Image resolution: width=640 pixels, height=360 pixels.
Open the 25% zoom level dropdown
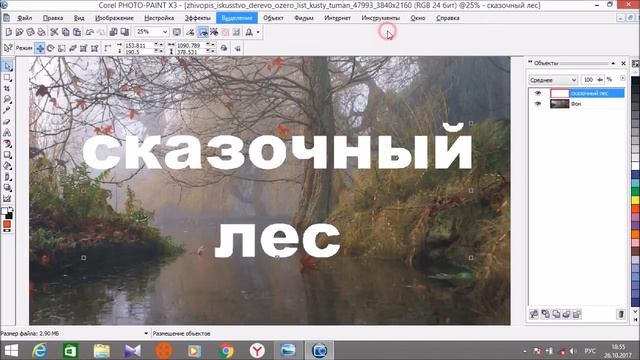165,32
